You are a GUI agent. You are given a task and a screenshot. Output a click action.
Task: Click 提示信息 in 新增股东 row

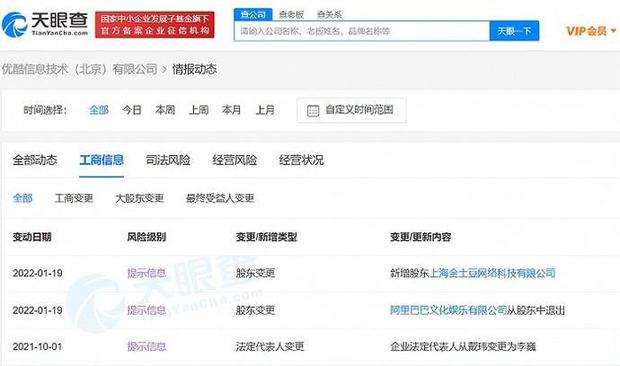tap(146, 273)
